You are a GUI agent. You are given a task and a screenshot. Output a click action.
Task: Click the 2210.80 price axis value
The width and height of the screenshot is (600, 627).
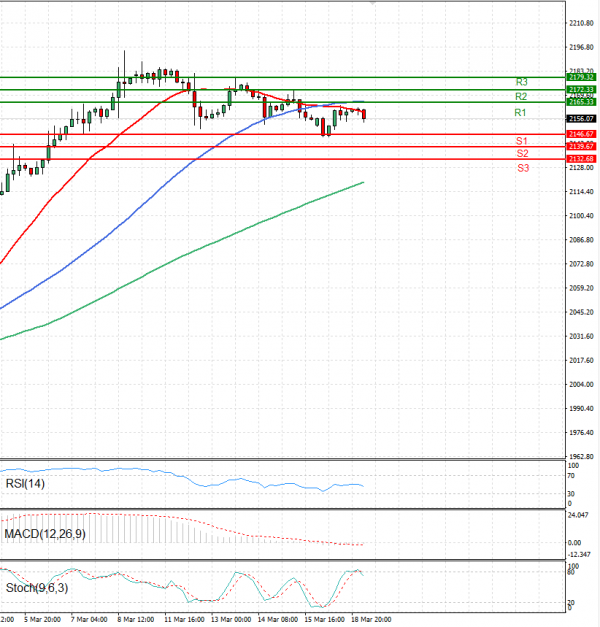pyautogui.click(x=581, y=23)
